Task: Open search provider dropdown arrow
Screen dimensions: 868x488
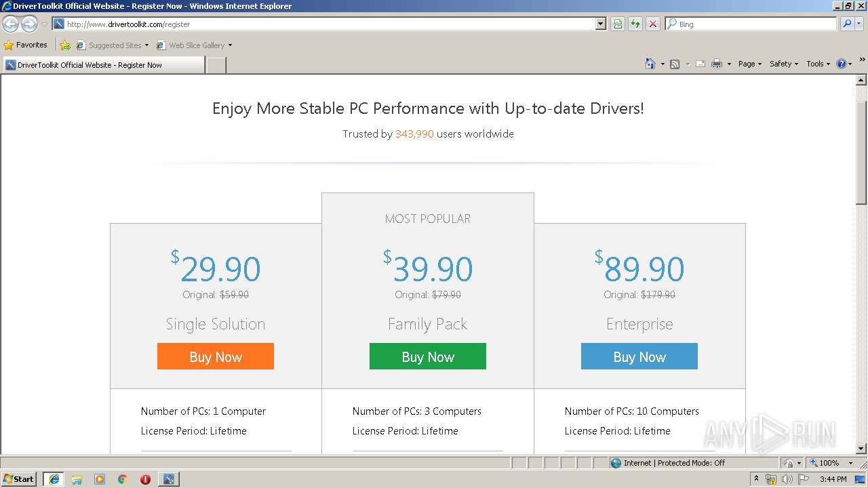Action: point(860,24)
